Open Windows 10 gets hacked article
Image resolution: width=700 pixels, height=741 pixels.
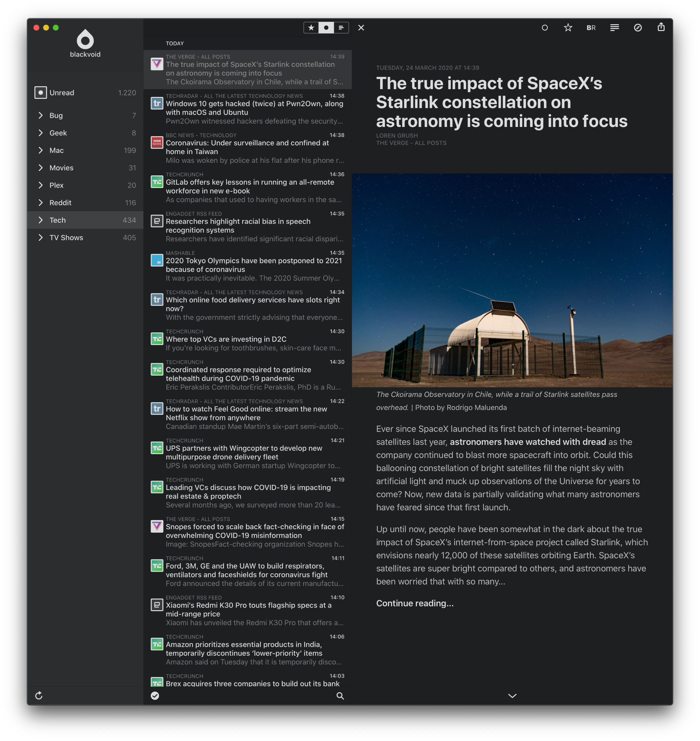247,109
